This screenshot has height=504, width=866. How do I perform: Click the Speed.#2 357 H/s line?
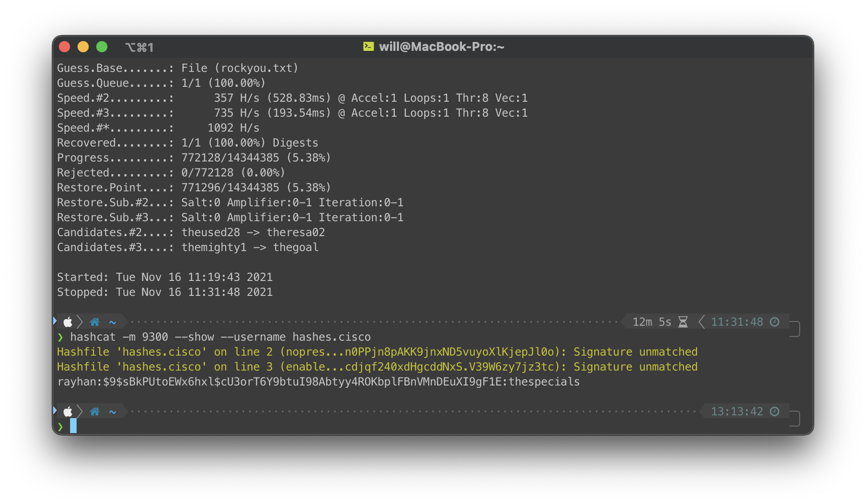tap(292, 98)
